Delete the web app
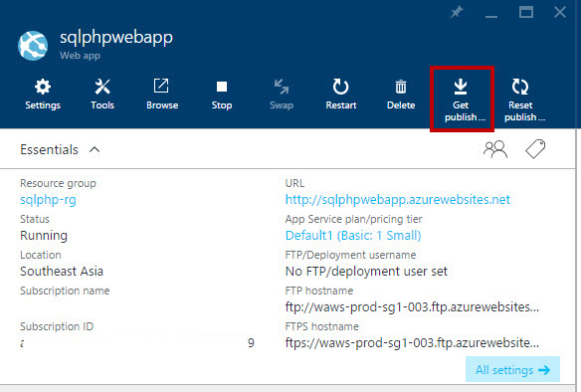 tap(401, 95)
